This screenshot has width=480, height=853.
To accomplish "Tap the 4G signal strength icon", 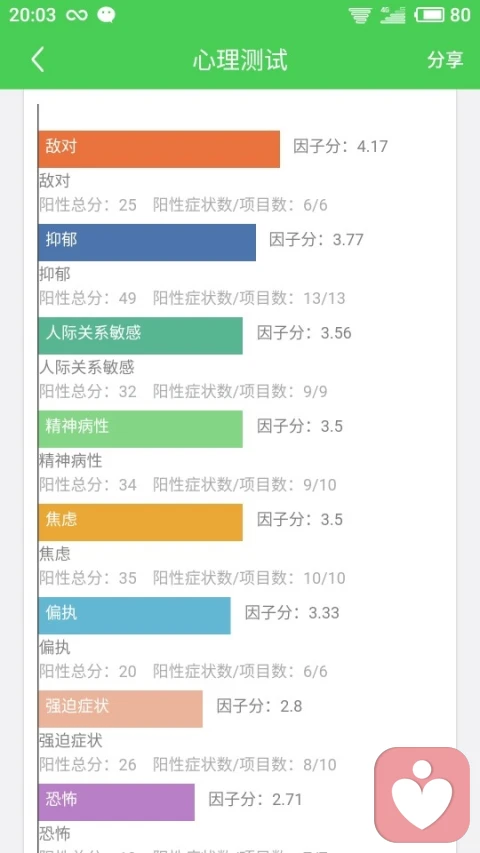I will (393, 15).
